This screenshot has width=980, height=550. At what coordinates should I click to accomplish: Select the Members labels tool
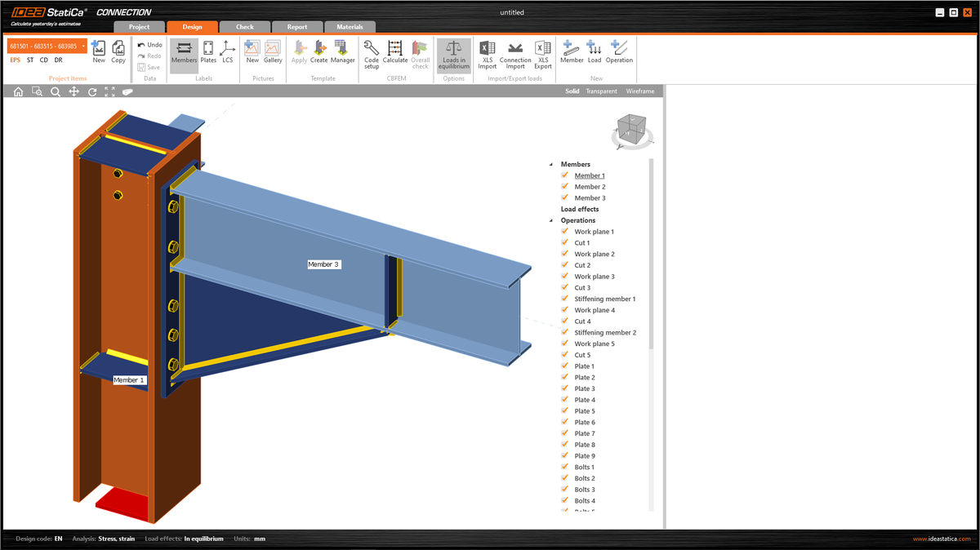pyautogui.click(x=184, y=51)
